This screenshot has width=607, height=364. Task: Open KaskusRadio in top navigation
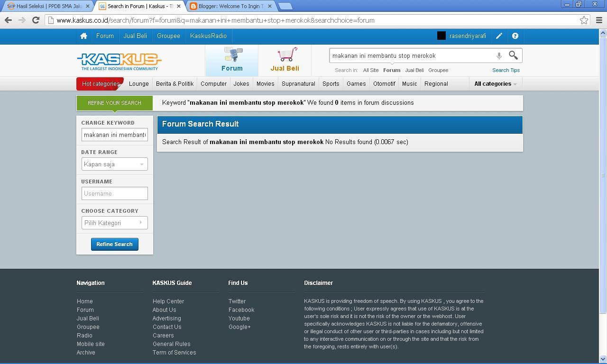(x=208, y=36)
